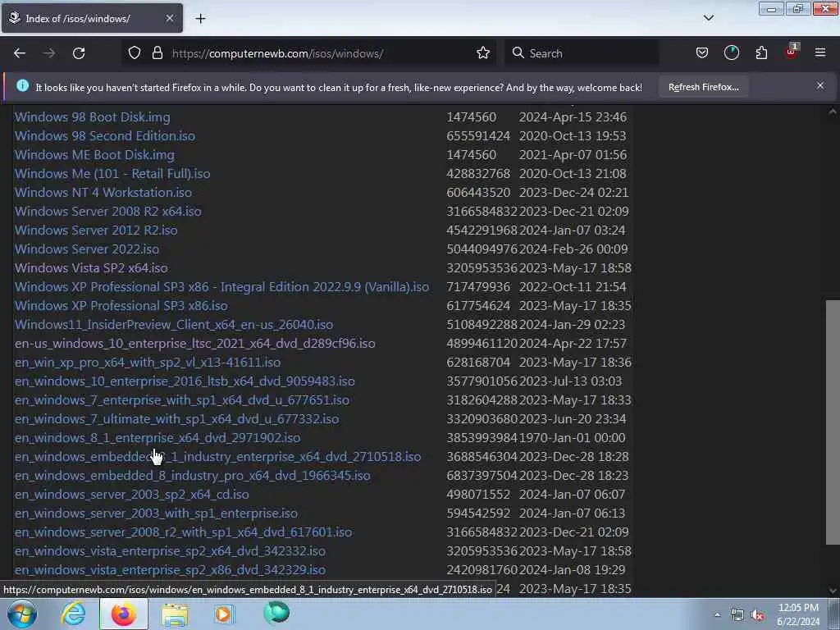
Task: Open Windows11_InsiderPreview_Client_x64 26040 iso link
Action: click(174, 325)
